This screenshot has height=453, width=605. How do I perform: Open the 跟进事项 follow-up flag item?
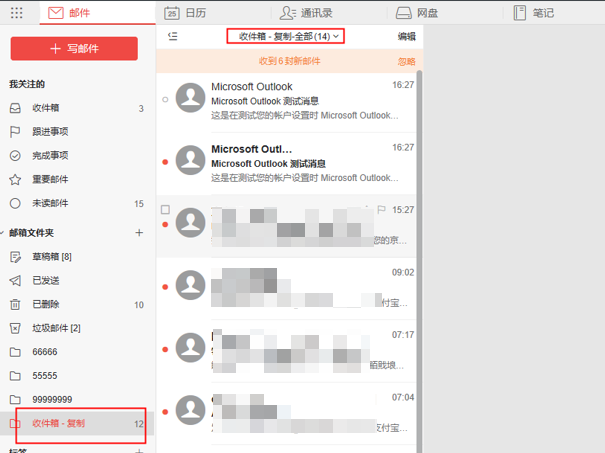pyautogui.click(x=50, y=132)
